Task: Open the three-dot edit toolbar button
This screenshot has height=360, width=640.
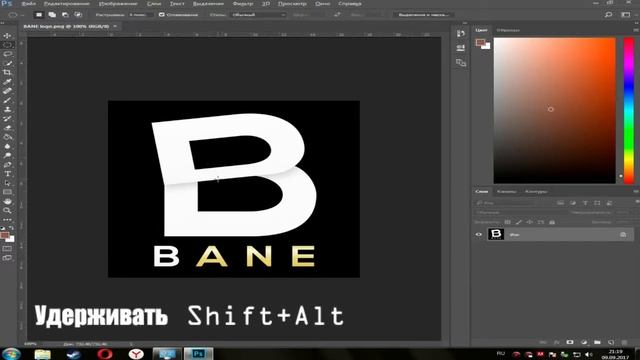Action: point(7,220)
